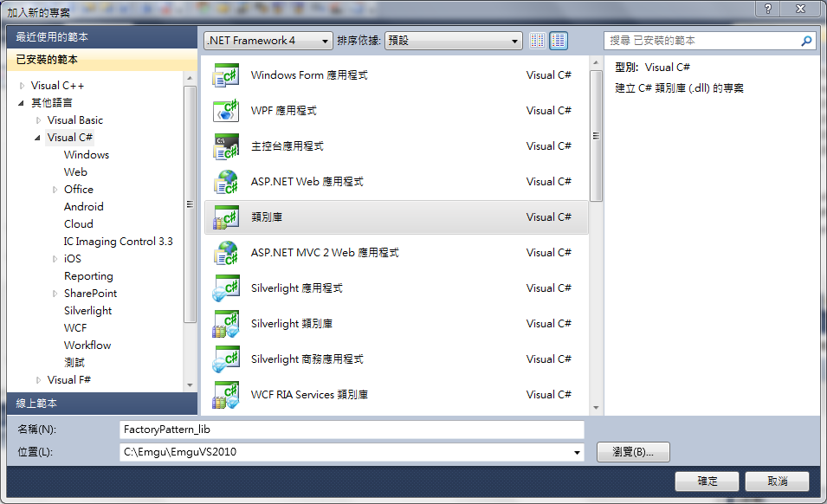The image size is (827, 504).
Task: Click the ASP.NET MVC 2 Web 應用程式 text
Action: [x=325, y=253]
